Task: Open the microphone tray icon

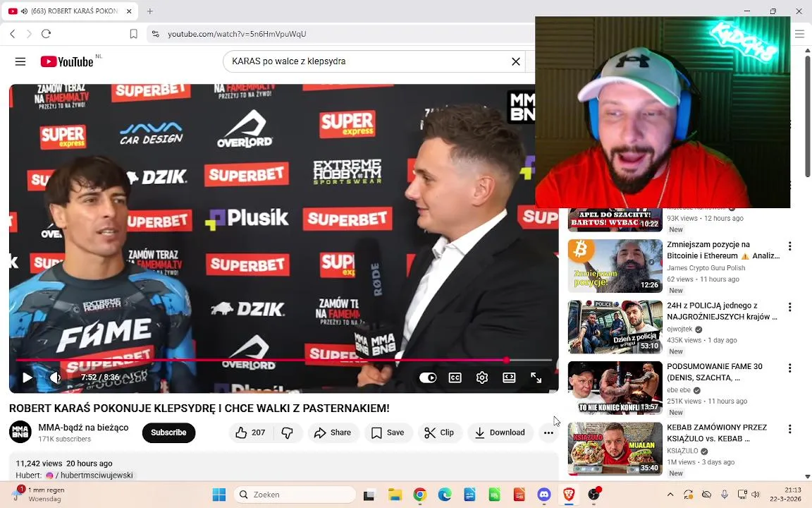Action: tap(725, 495)
